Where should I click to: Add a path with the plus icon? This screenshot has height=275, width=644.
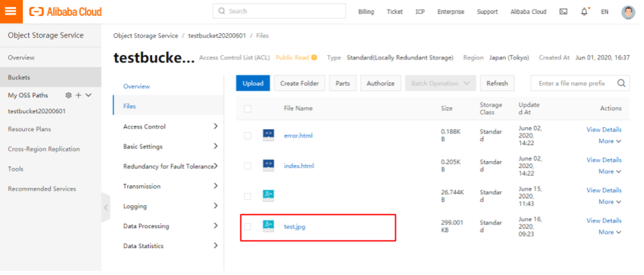click(x=79, y=95)
